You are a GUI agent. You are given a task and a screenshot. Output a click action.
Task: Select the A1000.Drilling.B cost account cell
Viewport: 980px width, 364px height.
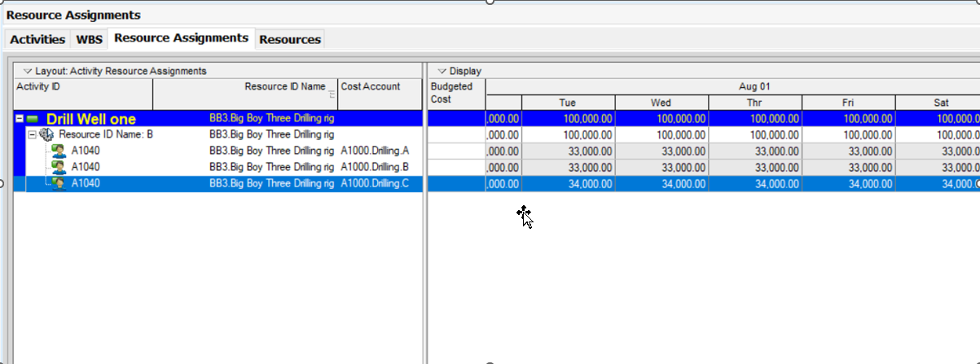coord(375,168)
